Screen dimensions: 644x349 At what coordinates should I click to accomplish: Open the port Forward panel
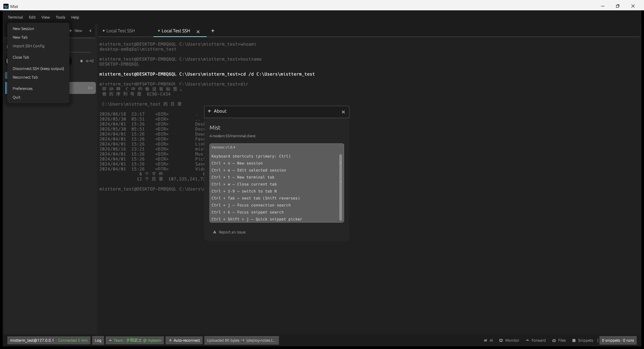click(536, 340)
